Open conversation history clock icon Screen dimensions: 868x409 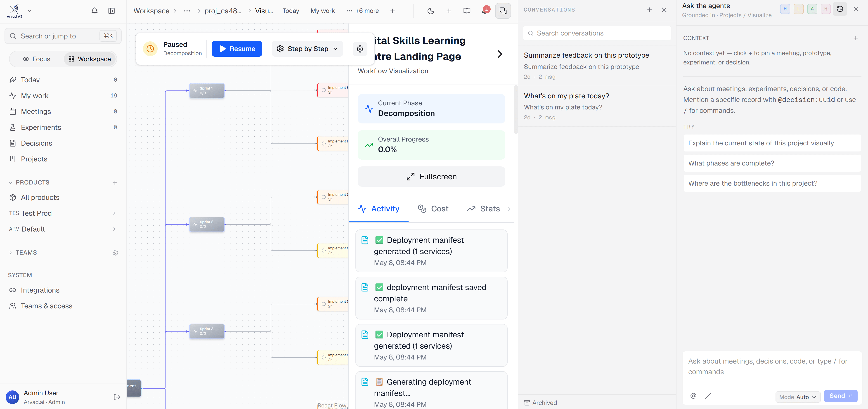[840, 9]
